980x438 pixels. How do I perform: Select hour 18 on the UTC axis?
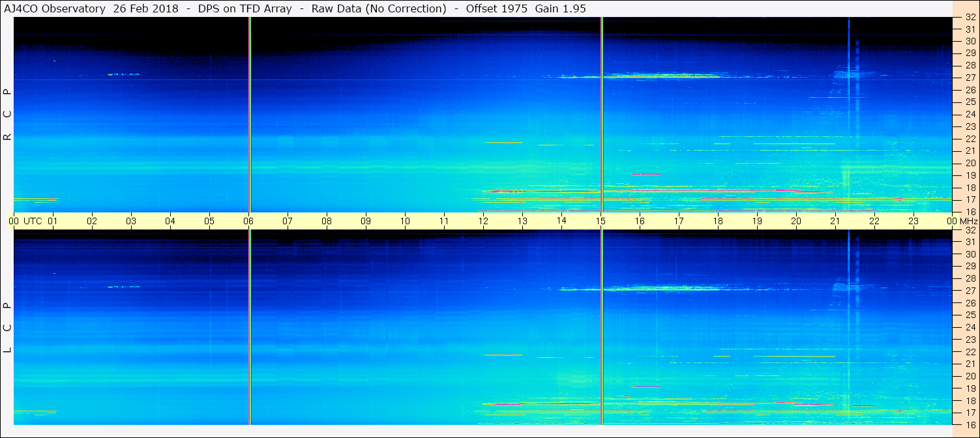click(x=718, y=221)
